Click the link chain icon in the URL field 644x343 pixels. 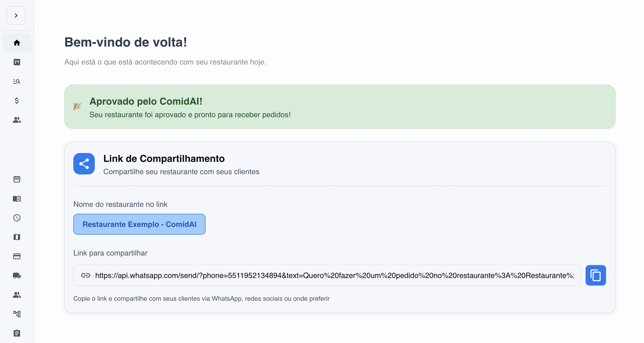(86, 275)
